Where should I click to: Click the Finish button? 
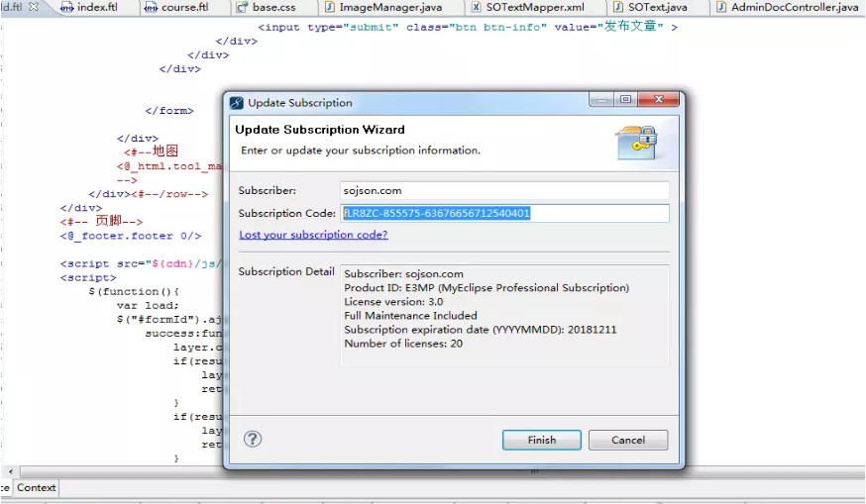541,440
